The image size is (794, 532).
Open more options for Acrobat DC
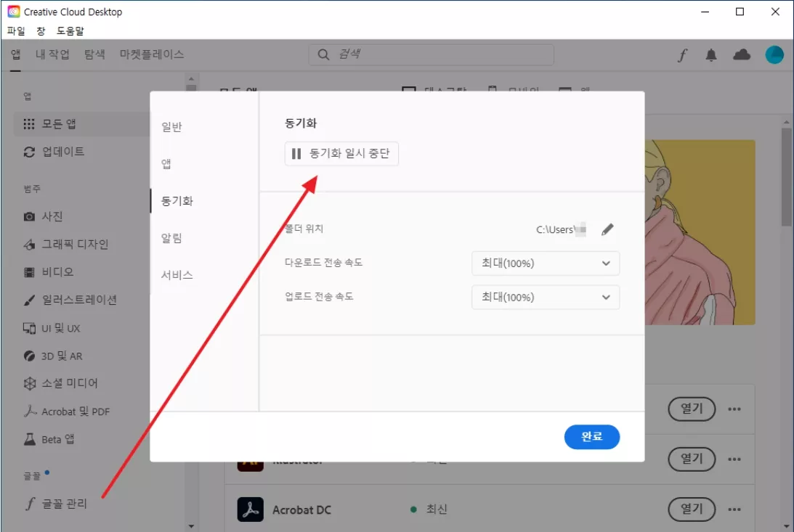(x=734, y=509)
